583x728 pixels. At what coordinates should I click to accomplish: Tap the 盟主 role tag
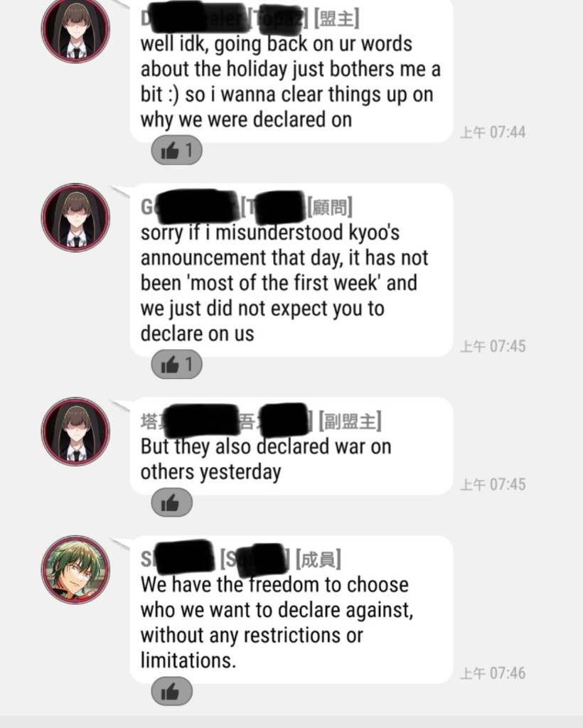click(x=336, y=19)
